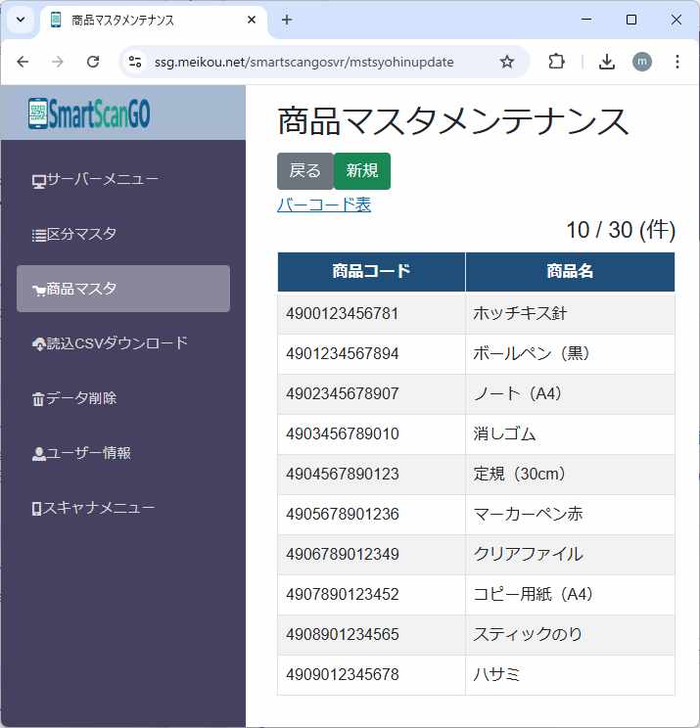
Task: Select product name ノート（A4）
Action: click(x=518, y=393)
